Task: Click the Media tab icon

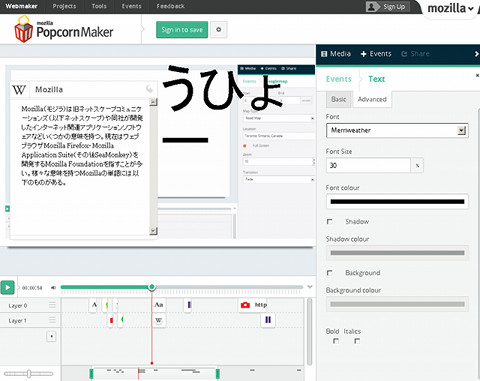Action: 324,54
